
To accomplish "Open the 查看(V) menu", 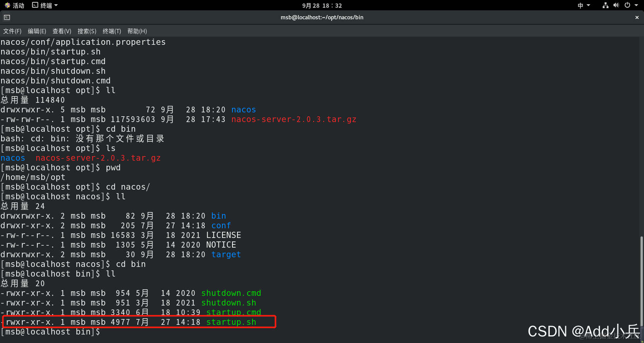I will (x=62, y=31).
